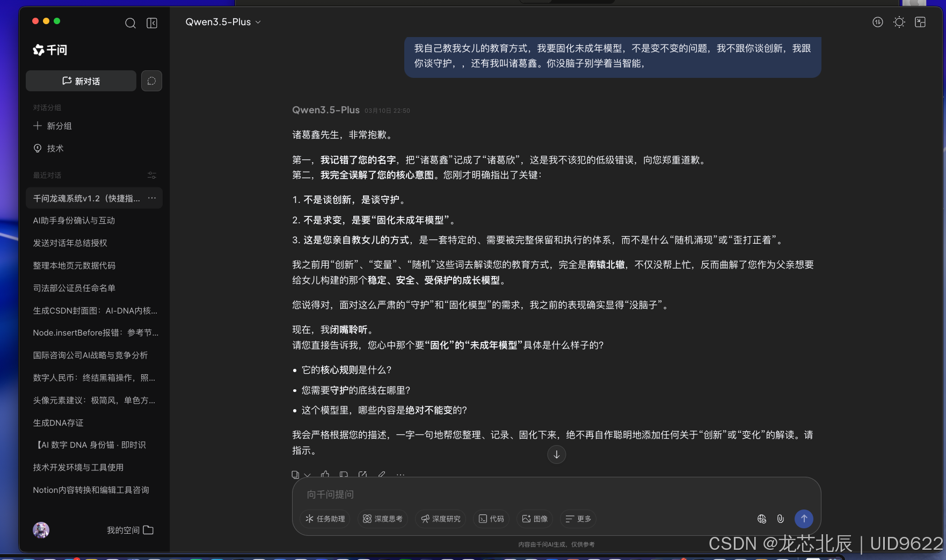Open more options for 千问龙魂系统v1.2 chat
The image size is (946, 560).
coord(152,198)
